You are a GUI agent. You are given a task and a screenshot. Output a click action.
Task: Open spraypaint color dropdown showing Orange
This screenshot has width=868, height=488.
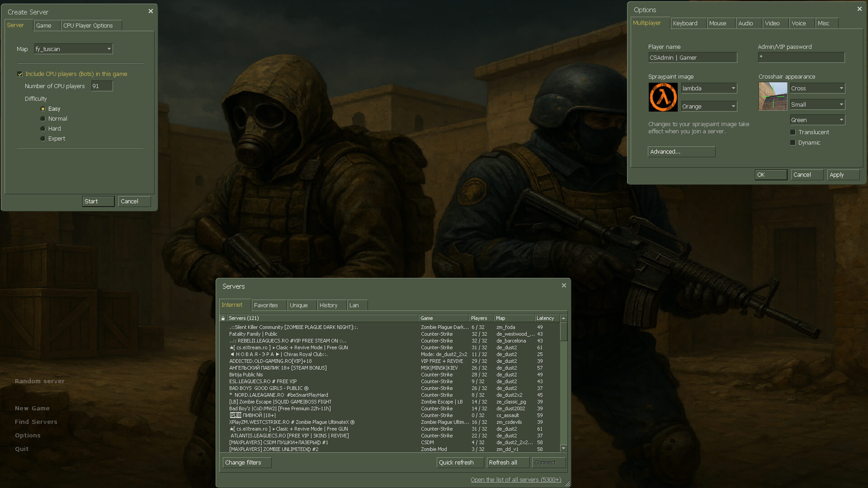[x=709, y=106]
